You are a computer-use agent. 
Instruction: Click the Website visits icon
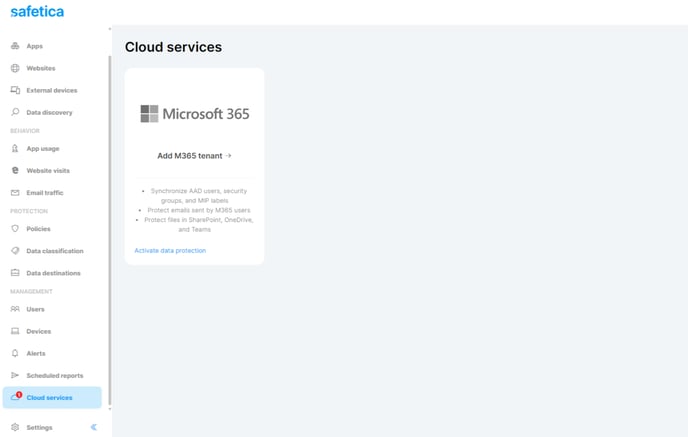point(15,170)
